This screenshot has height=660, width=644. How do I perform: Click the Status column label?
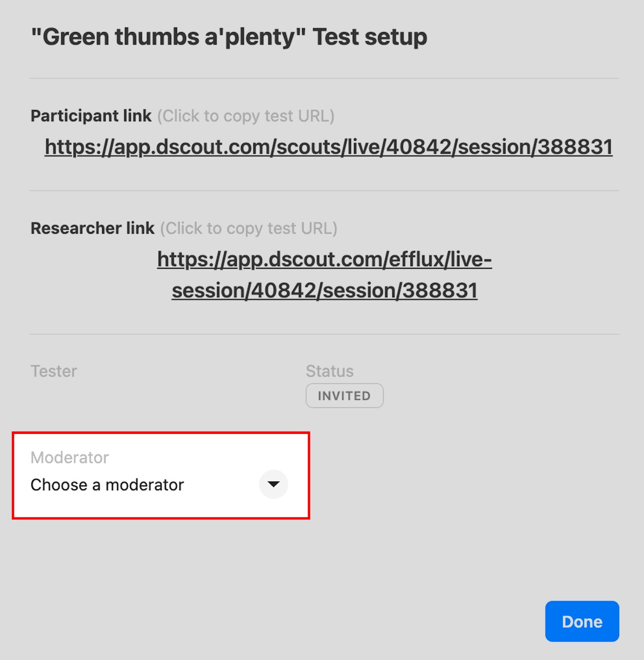(329, 371)
